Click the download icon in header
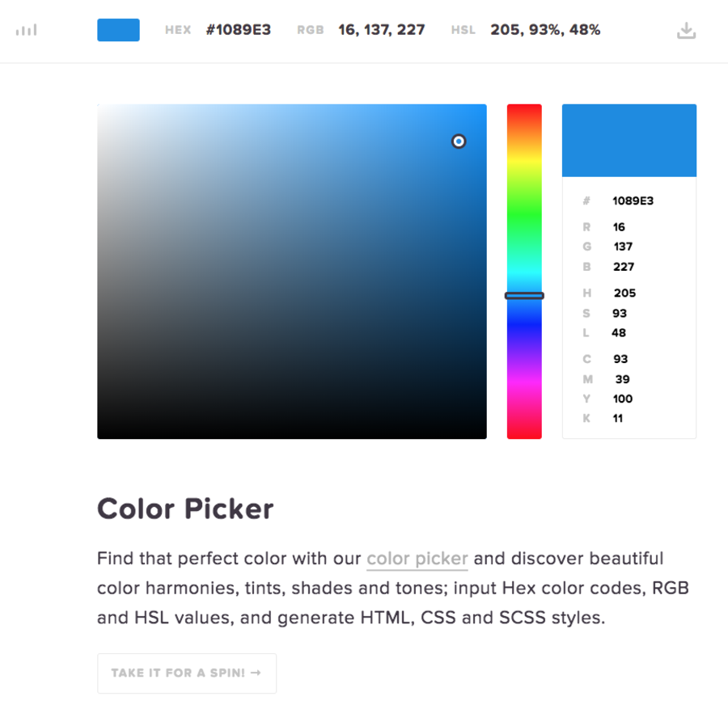The width and height of the screenshot is (728, 726). (686, 31)
